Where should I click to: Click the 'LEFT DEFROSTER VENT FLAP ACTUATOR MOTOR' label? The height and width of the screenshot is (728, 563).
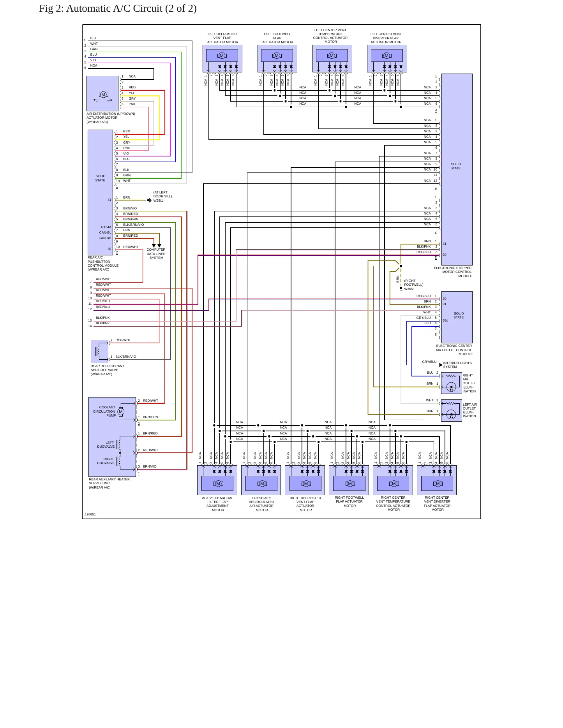(x=222, y=38)
